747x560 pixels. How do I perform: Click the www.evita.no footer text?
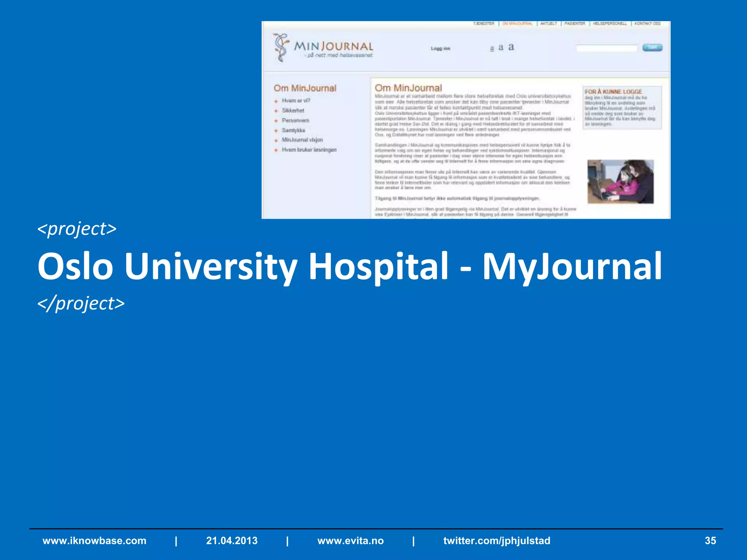(351, 541)
